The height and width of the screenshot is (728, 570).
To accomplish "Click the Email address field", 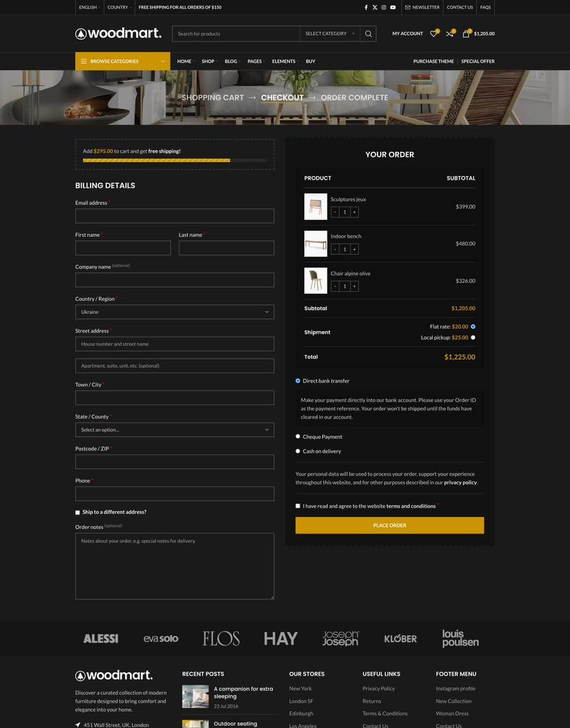I will click(175, 216).
